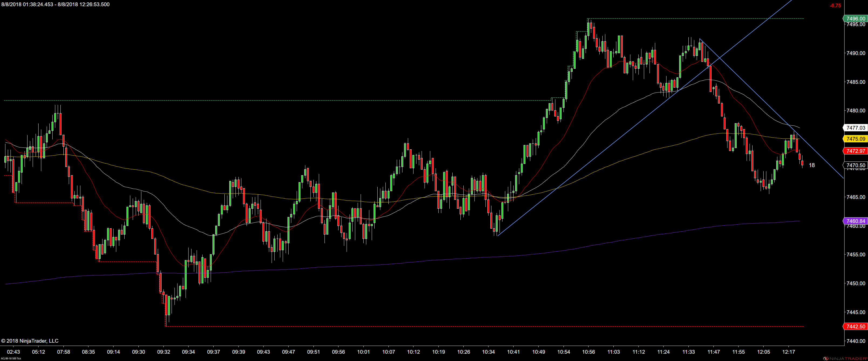The width and height of the screenshot is (868, 361).
Task: Click the 7455.00 price axis label
Action: (x=856, y=255)
